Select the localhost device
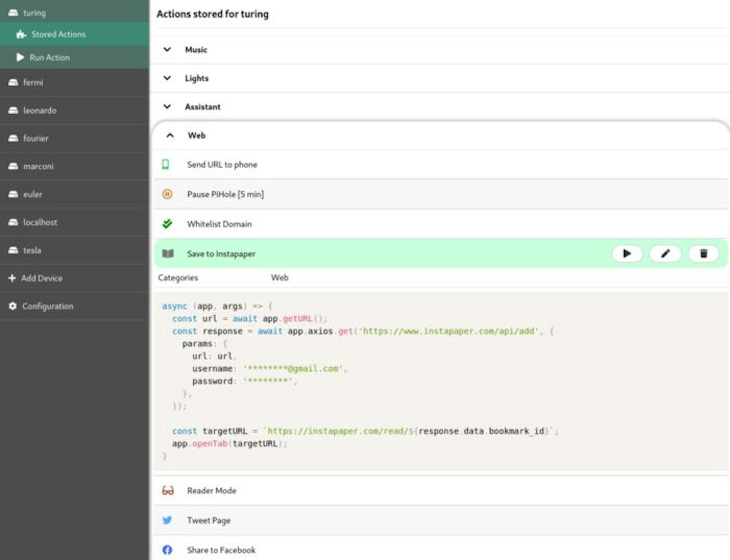Image resolution: width=730 pixels, height=560 pixels. point(40,222)
